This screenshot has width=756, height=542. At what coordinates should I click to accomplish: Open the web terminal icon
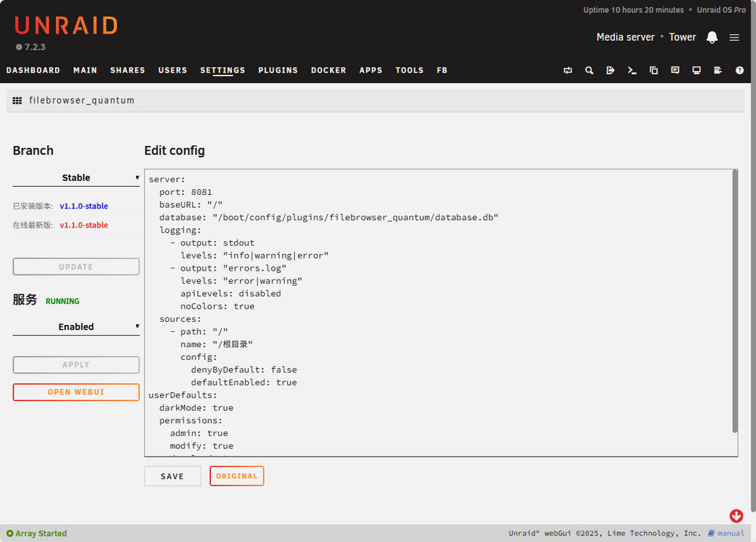pyautogui.click(x=632, y=70)
